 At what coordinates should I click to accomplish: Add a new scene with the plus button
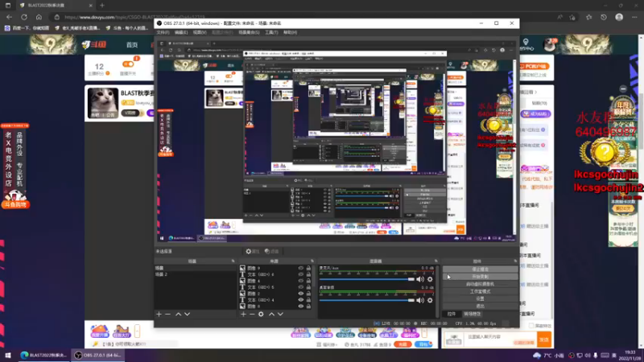(159, 314)
